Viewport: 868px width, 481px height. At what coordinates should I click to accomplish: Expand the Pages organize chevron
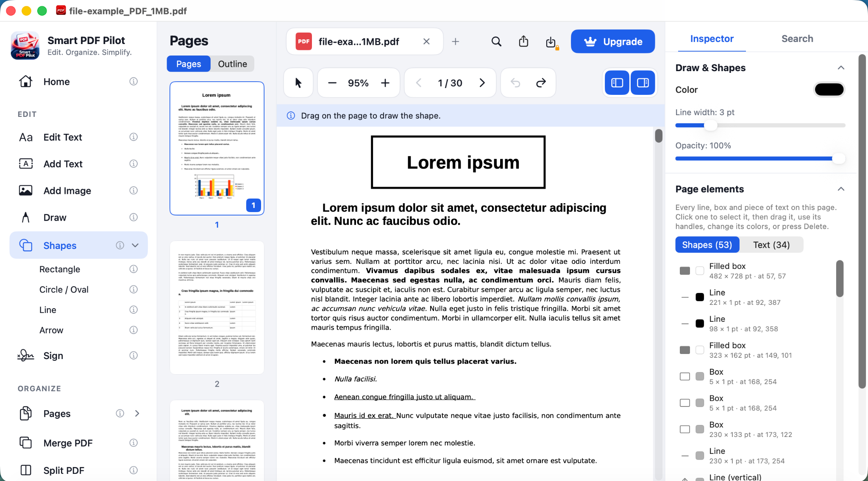point(137,413)
